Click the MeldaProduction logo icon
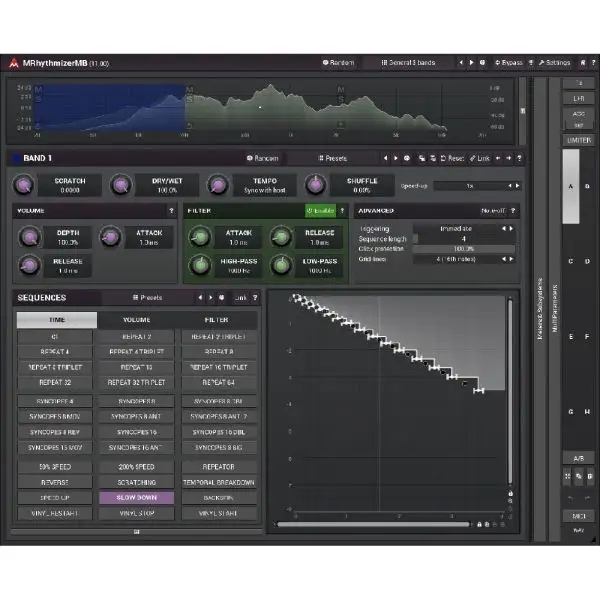Image resolution: width=600 pixels, height=600 pixels. [x=13, y=62]
